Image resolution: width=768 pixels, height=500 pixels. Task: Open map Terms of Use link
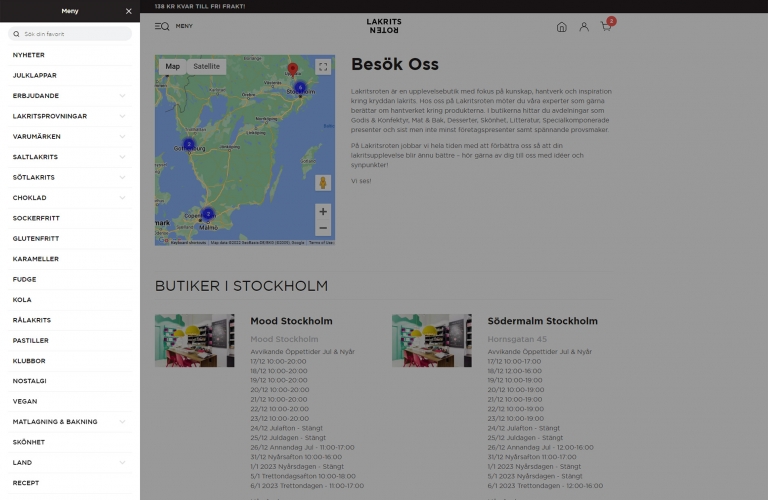(x=321, y=242)
